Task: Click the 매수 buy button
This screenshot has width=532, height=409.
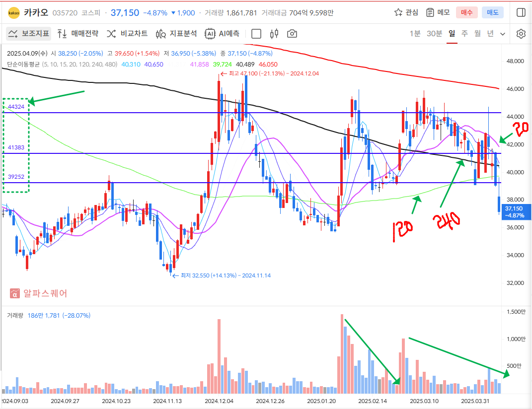Action: 466,12
